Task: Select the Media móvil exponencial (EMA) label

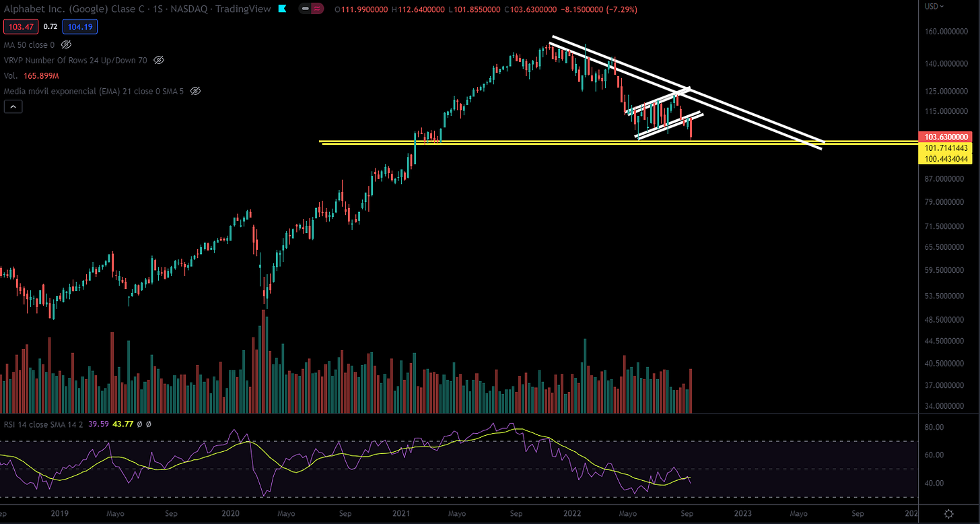Action: point(94,91)
